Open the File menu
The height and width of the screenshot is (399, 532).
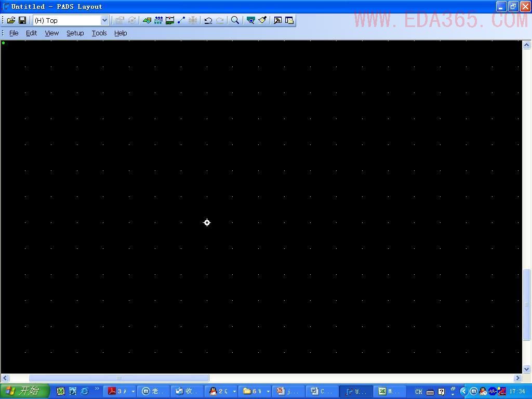[14, 33]
